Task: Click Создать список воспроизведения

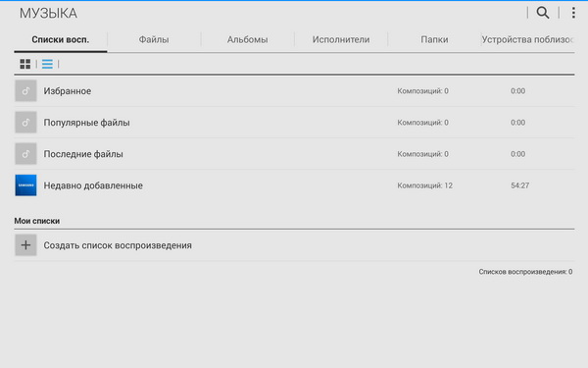Action: (118, 245)
